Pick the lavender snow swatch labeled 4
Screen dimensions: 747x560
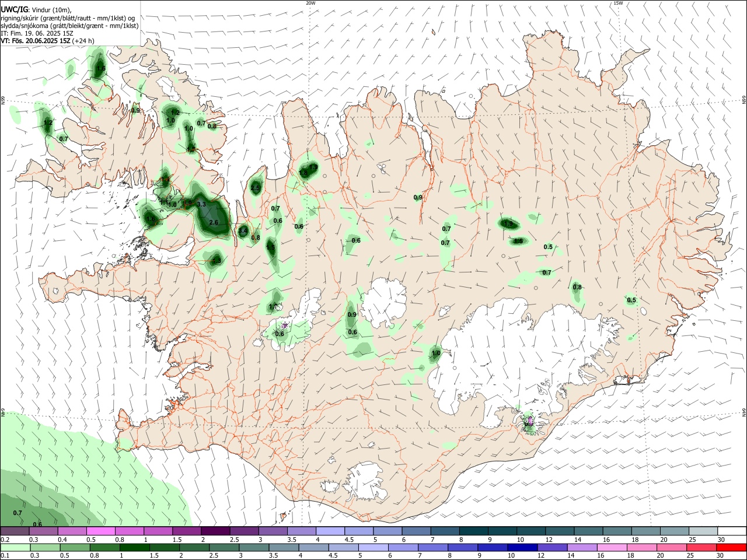pyautogui.click(x=329, y=531)
